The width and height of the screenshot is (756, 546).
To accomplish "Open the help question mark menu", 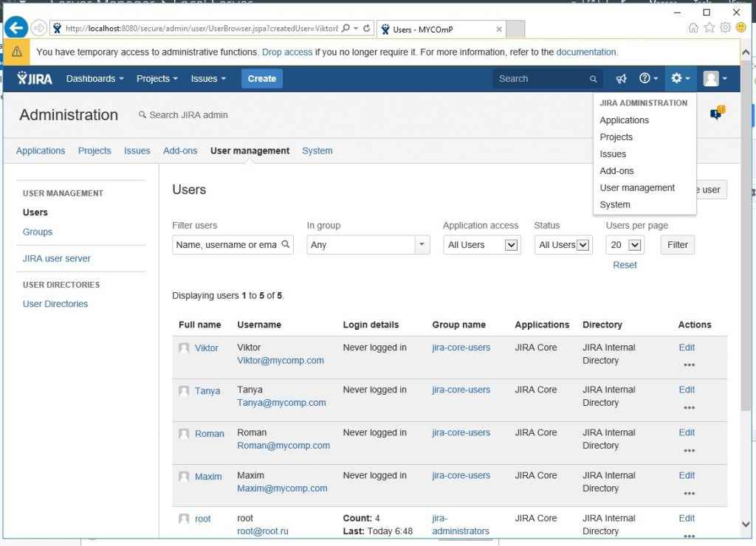I will (648, 78).
